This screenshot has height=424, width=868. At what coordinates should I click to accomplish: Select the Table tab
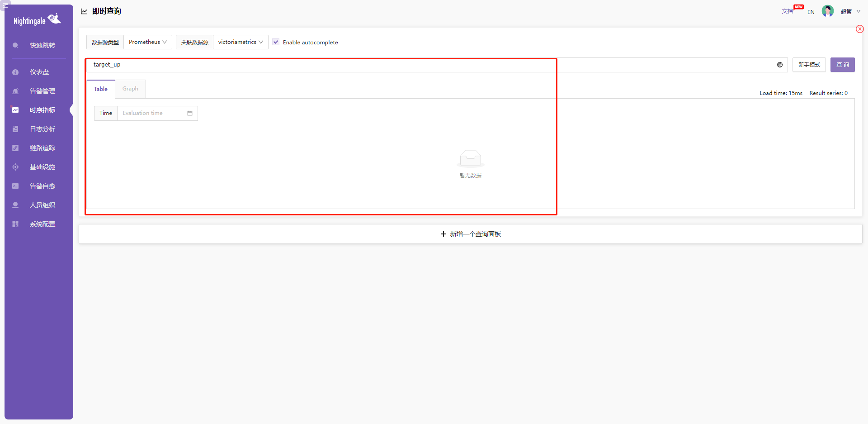[x=100, y=89]
